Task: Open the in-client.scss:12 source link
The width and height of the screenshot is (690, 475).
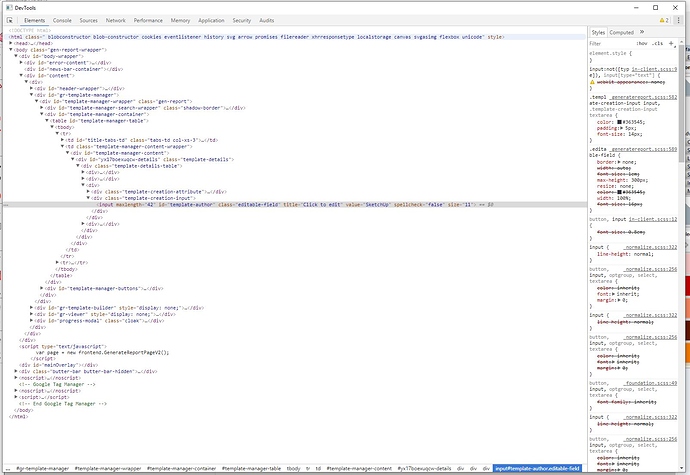Action: [x=653, y=219]
